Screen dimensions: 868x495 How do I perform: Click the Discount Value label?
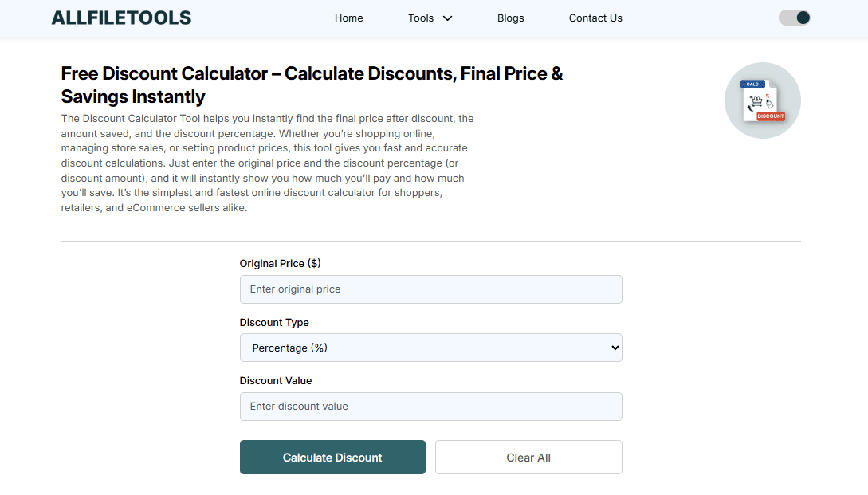(276, 380)
